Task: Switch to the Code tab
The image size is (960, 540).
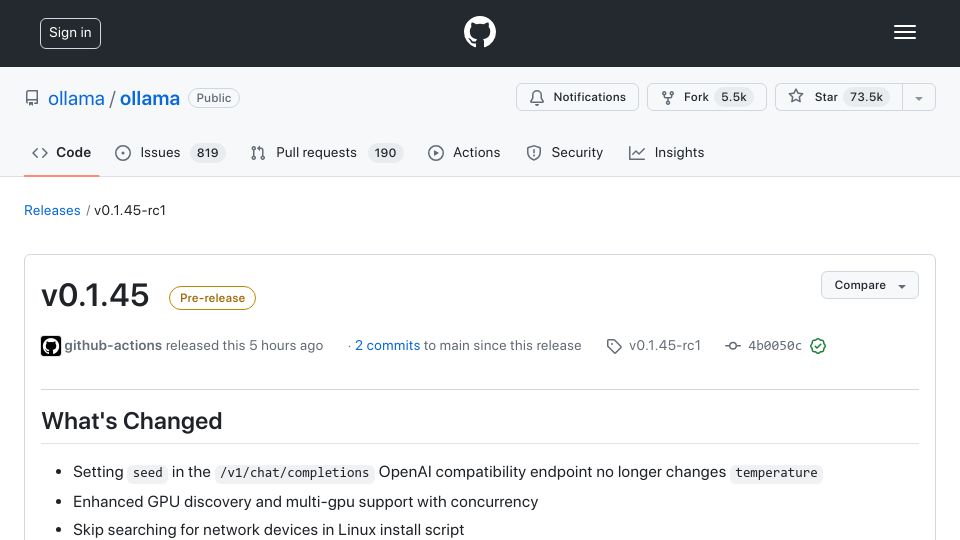Action: coord(61,152)
